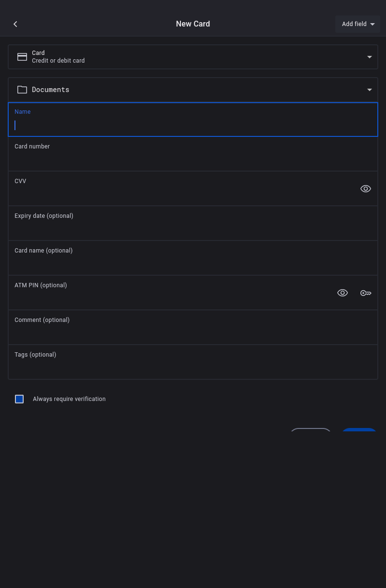
Task: Click the Expiry date field
Action: 193,228
